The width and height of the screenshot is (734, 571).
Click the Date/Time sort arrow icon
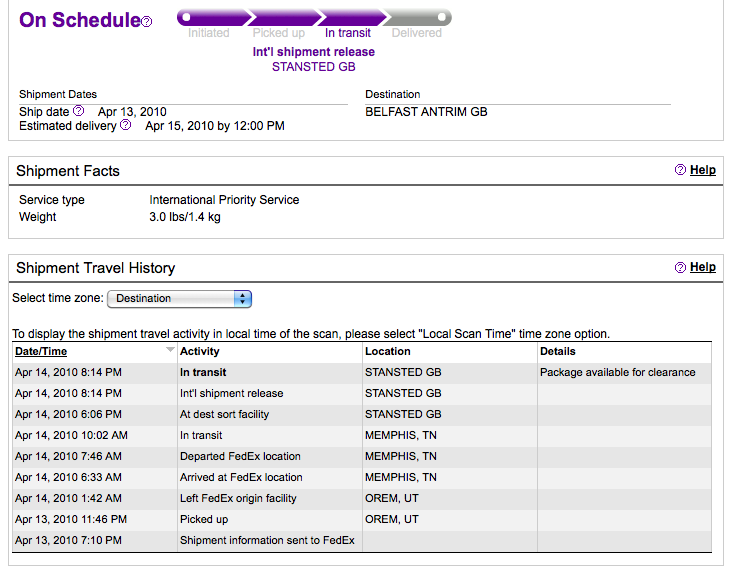point(169,351)
